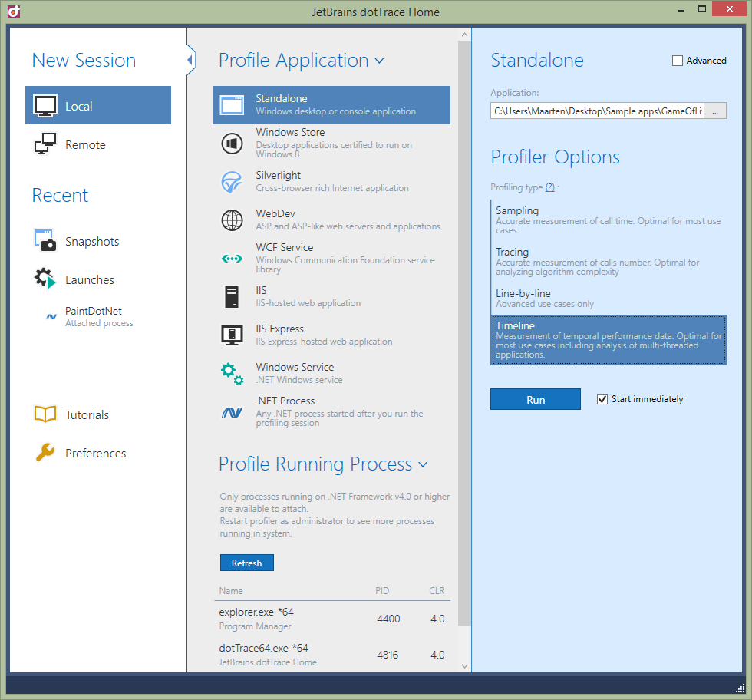Screen dimensions: 752x700
Task: Click '.NET Windows service' description text
Action: click(x=299, y=380)
